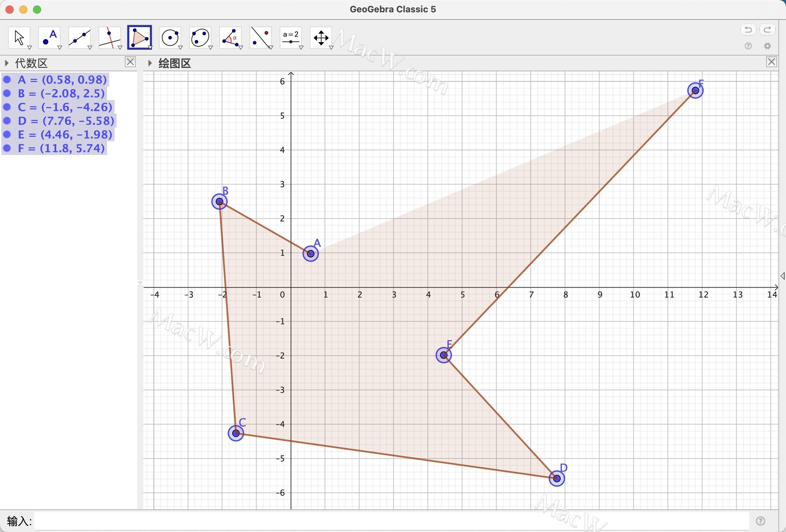The height and width of the screenshot is (532, 786).
Task: Click the Help icon button
Action: tap(748, 46)
